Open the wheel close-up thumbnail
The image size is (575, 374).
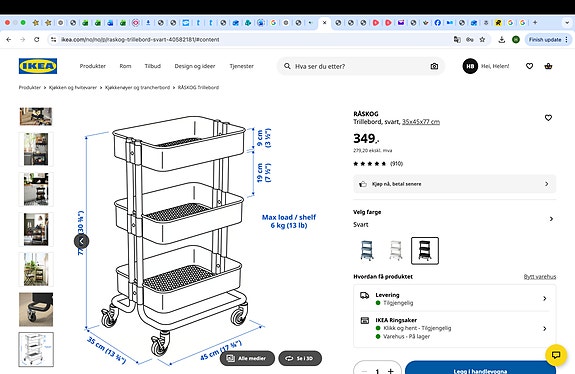click(x=36, y=309)
